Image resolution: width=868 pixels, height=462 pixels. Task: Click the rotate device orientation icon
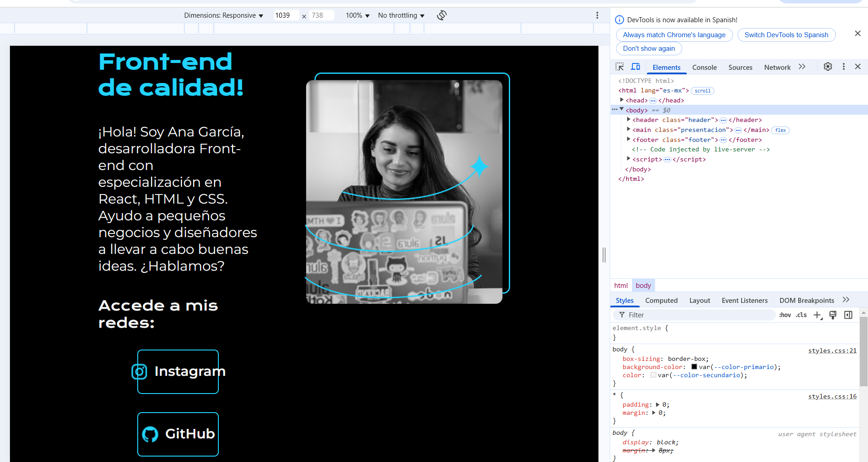tap(442, 15)
